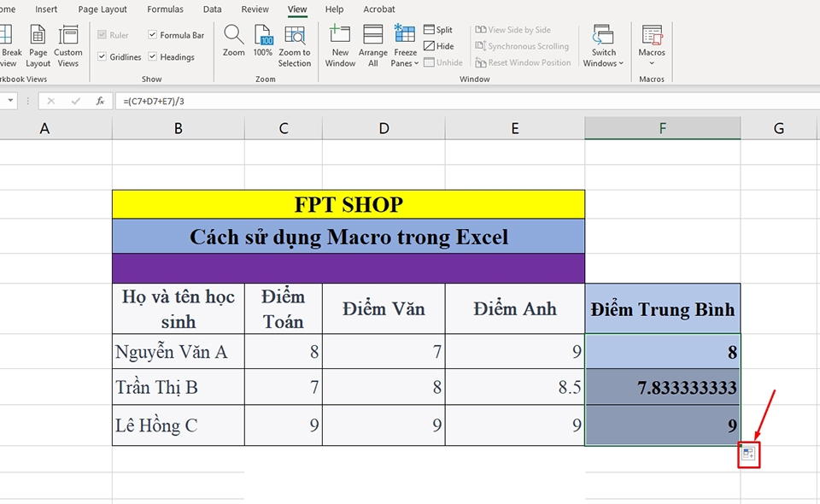Click the Macros icon
The height and width of the screenshot is (504, 820).
pyautogui.click(x=652, y=36)
